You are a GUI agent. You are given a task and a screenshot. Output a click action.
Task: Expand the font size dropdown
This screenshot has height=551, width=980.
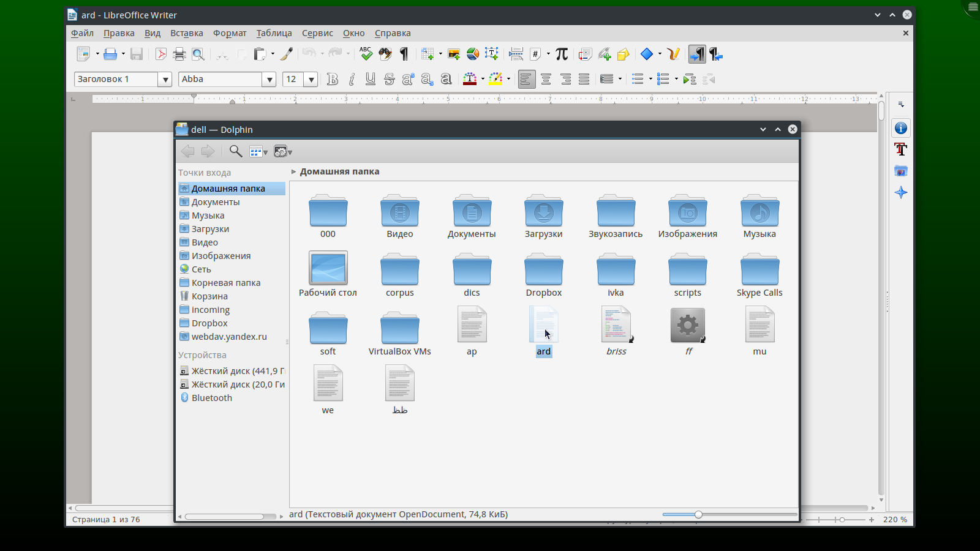311,80
